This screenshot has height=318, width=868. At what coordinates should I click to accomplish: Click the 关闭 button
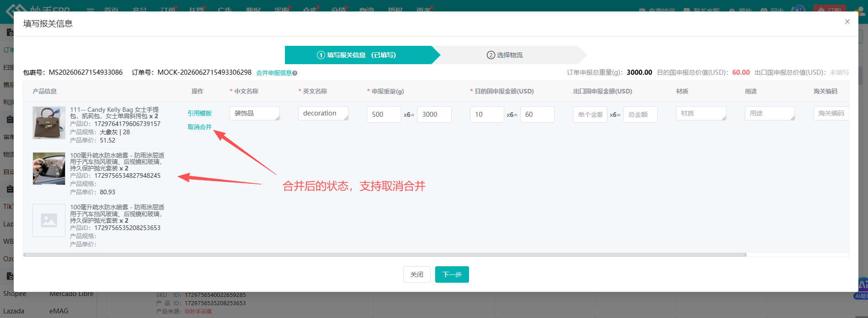pyautogui.click(x=417, y=274)
